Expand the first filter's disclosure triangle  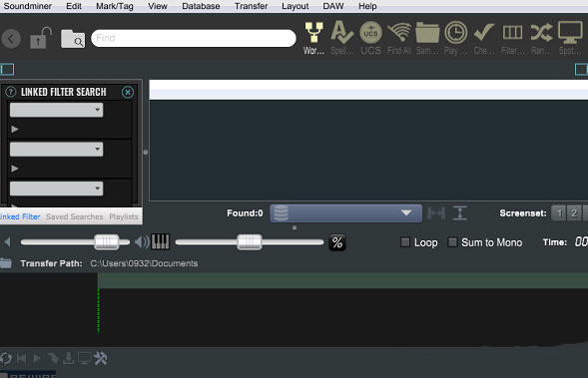point(15,130)
